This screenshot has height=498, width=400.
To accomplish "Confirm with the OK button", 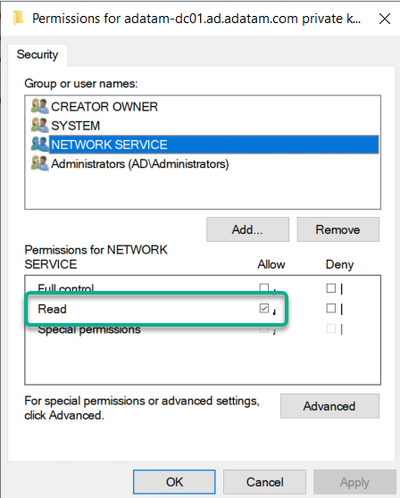I will pyautogui.click(x=174, y=482).
